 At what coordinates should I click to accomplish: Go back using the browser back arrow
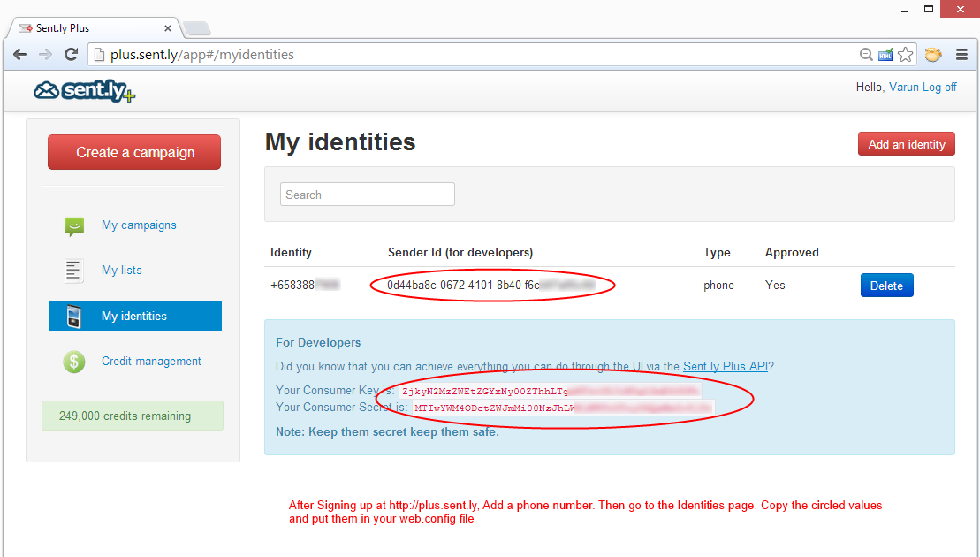20,55
